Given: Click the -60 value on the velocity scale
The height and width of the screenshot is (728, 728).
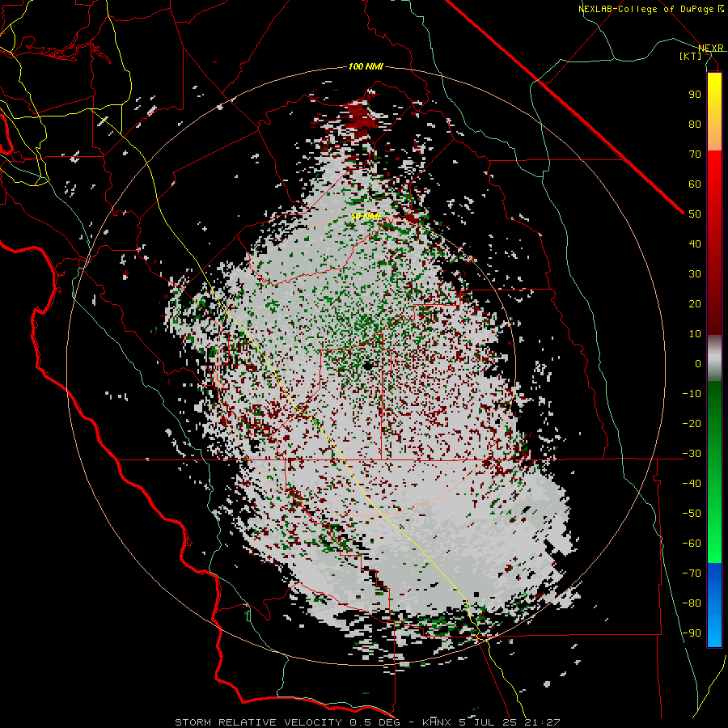Looking at the screenshot, I should 692,544.
